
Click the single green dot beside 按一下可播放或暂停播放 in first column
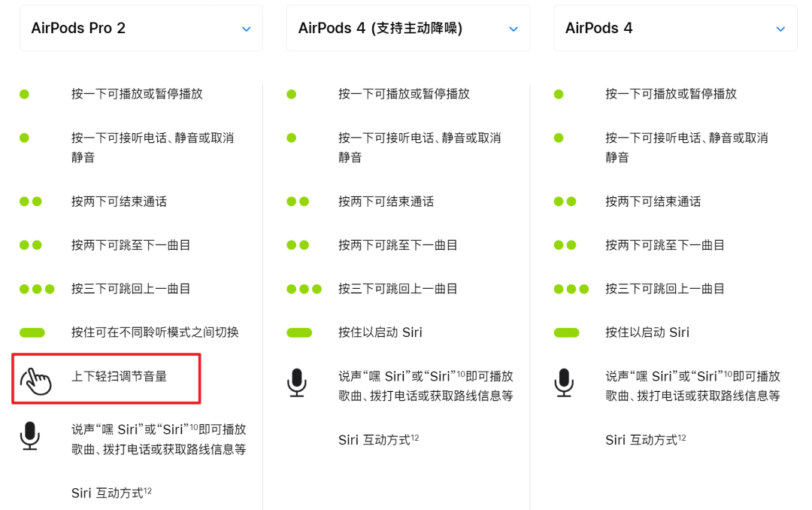(x=24, y=94)
